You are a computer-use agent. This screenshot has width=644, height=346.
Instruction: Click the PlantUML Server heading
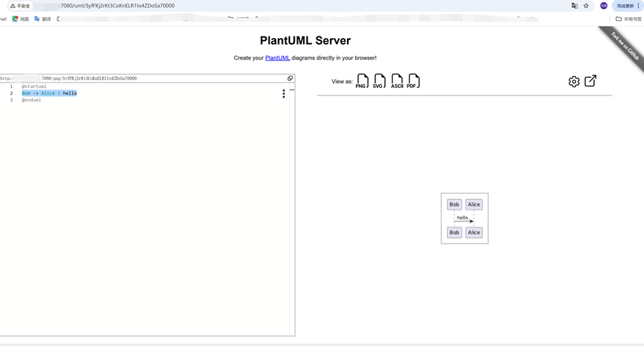(305, 40)
